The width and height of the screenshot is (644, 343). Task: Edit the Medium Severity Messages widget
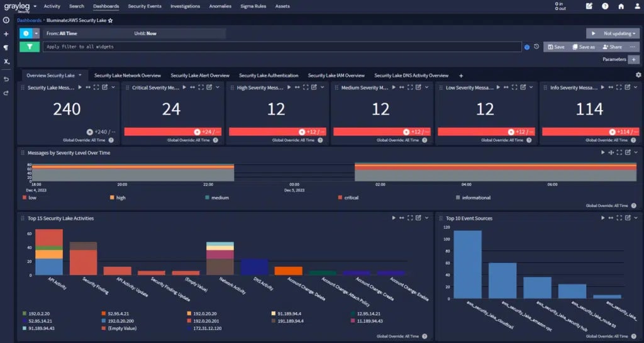(x=418, y=87)
